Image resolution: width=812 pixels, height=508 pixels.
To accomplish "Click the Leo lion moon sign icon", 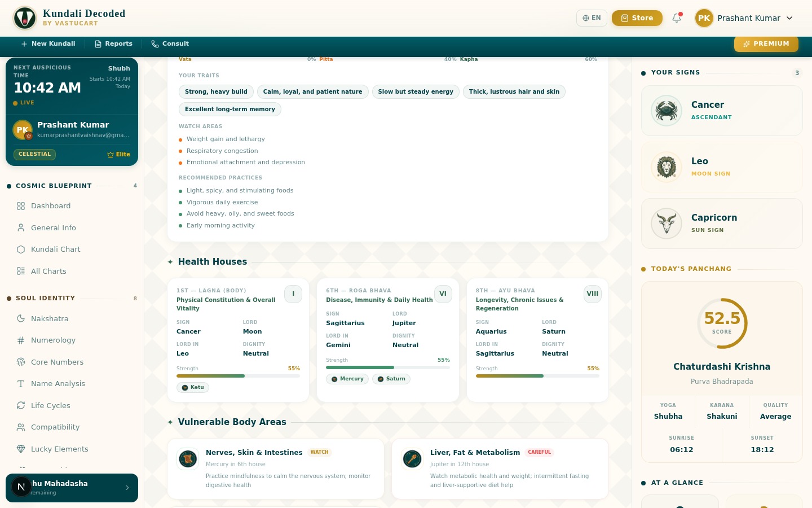I will point(667,167).
